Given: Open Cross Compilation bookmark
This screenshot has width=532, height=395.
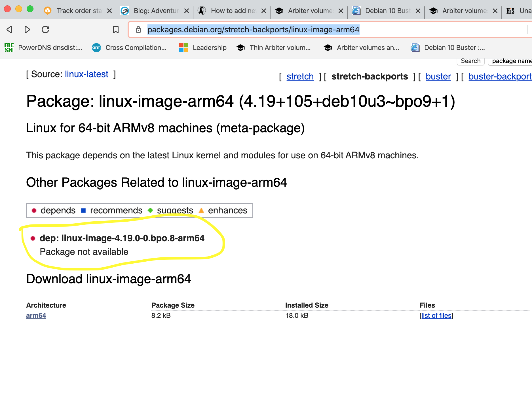Looking at the screenshot, I should pos(129,48).
